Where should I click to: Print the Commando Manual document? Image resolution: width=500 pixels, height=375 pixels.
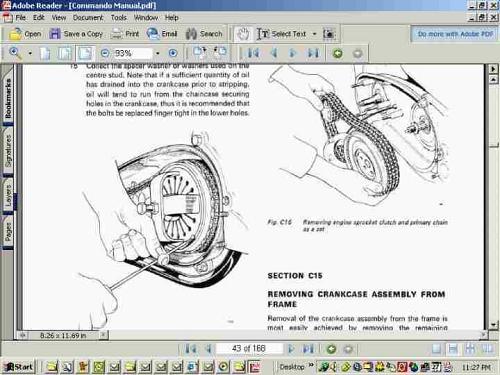(125, 34)
